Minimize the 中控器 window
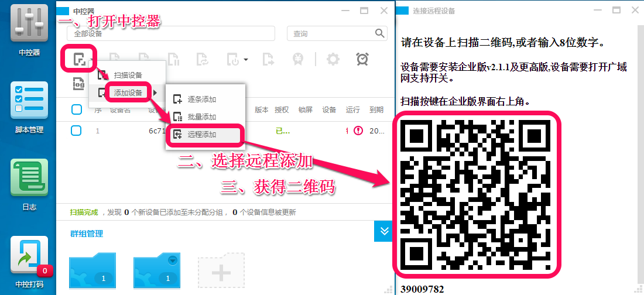Image resolution: width=644 pixels, height=295 pixels. [345, 11]
